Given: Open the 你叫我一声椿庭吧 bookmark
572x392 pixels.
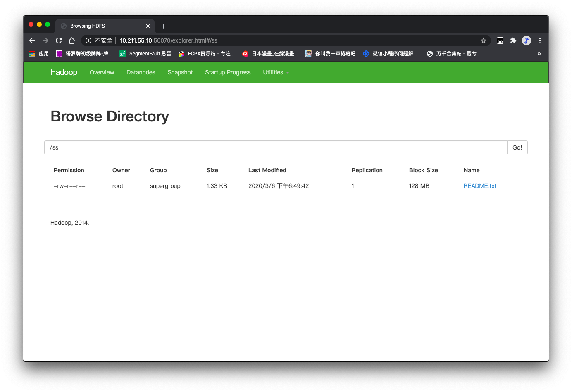Looking at the screenshot, I should [330, 54].
